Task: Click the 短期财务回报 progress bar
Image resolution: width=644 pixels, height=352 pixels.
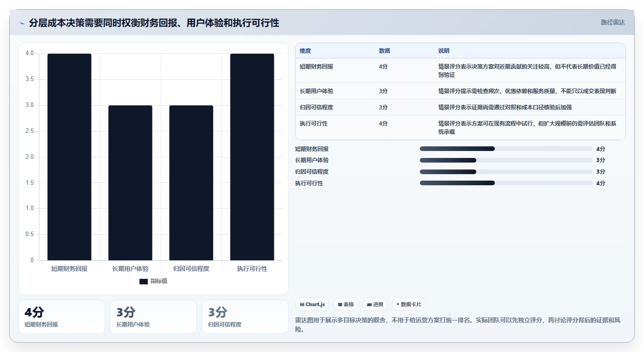Action: (x=506, y=149)
